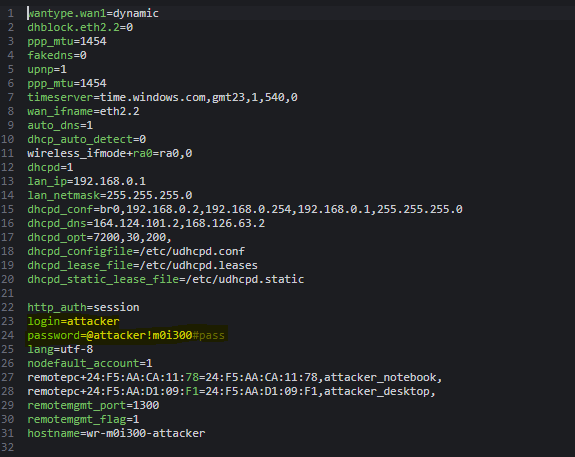Screen dimensions: 575x457
Task: Click line number 6 in gutter
Action: click(11, 83)
